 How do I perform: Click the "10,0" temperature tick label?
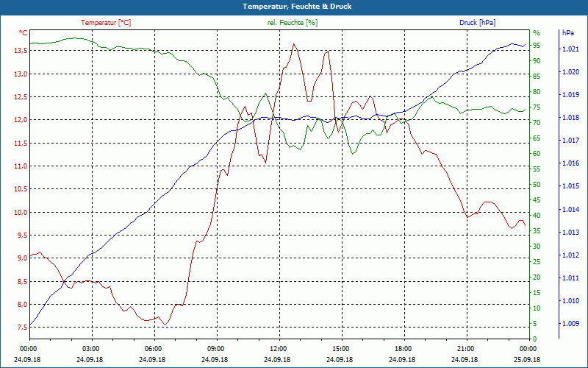coord(21,212)
